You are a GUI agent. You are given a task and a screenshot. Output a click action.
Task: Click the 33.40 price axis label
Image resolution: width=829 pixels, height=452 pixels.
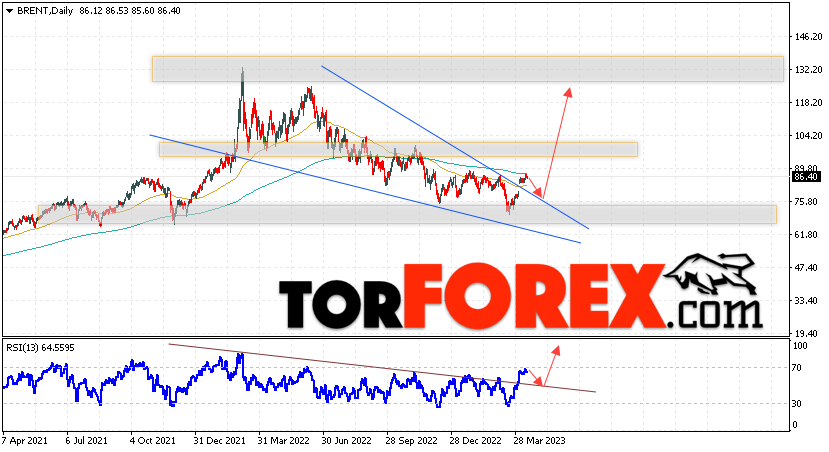(x=807, y=300)
